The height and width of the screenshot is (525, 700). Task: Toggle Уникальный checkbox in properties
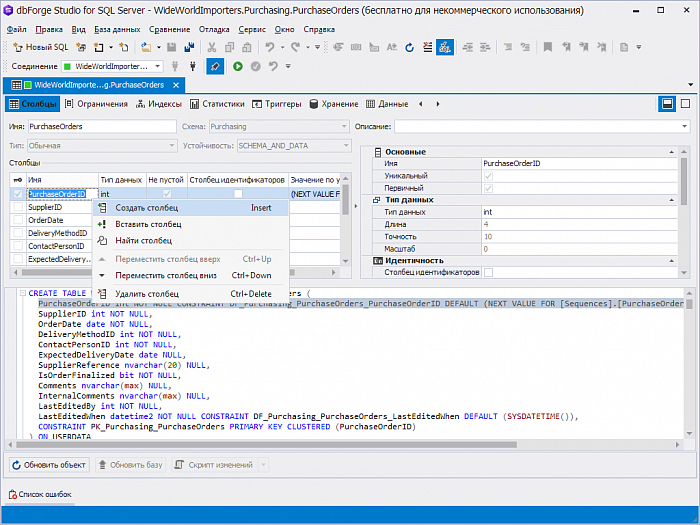[x=488, y=176]
